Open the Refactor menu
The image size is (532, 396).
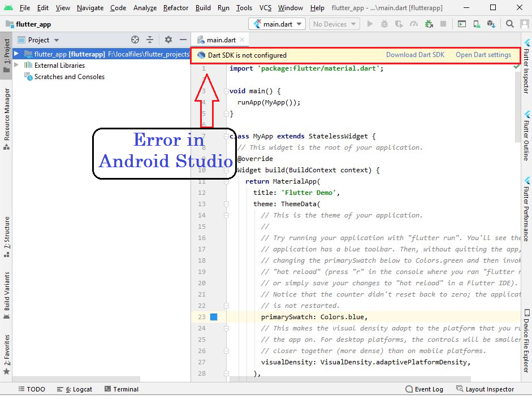tap(176, 8)
